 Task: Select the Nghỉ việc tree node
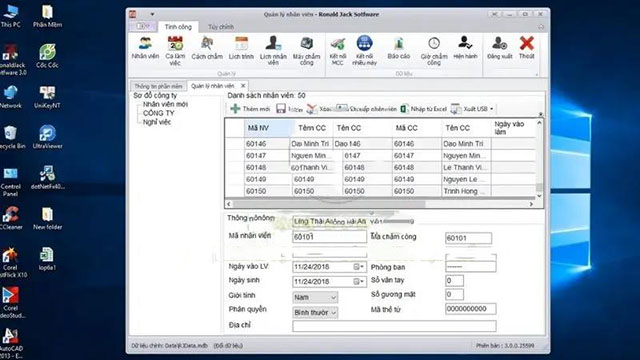(x=157, y=122)
